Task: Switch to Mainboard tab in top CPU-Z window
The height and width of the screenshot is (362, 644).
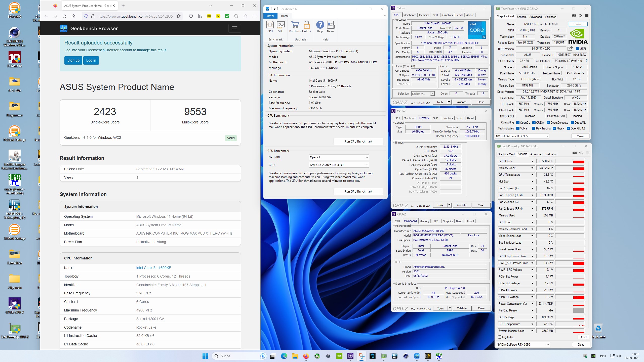Action: (410, 15)
